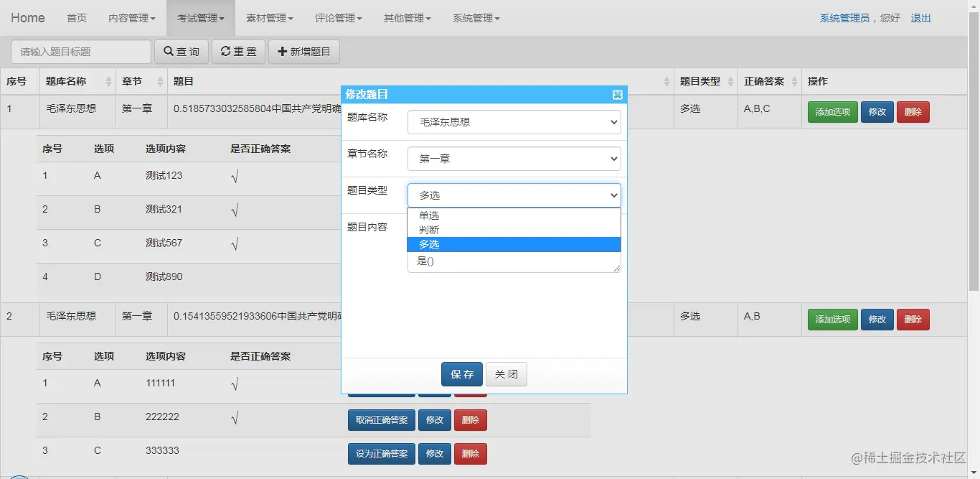Click option text 测试567
This screenshot has height=479, width=980.
click(164, 243)
